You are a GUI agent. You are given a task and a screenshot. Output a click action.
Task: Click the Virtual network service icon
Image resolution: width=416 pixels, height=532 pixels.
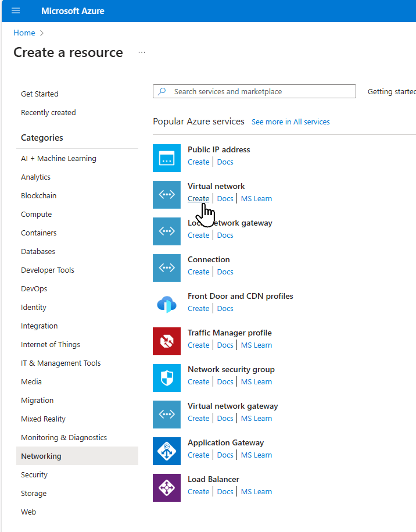167,195
